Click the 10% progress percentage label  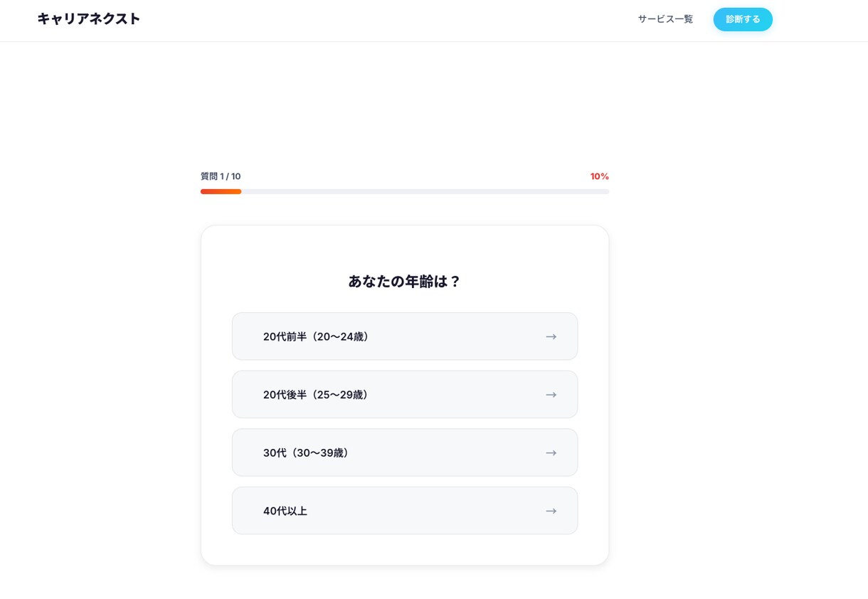click(x=600, y=176)
